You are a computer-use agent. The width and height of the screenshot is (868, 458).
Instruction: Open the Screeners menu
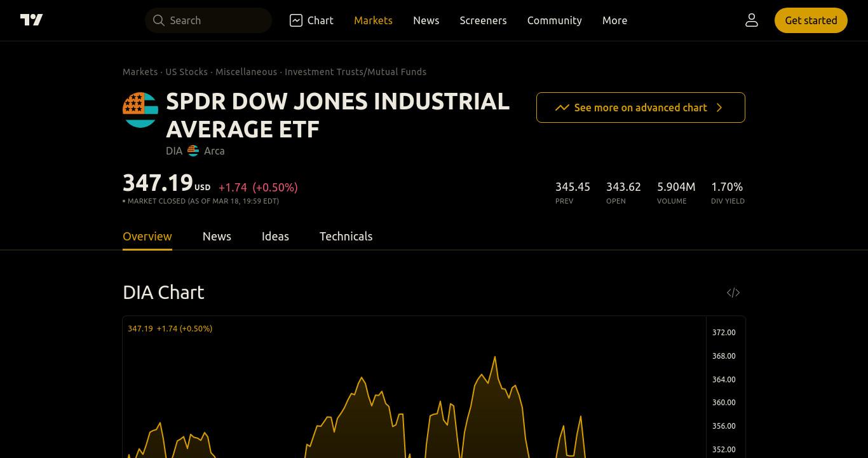pyautogui.click(x=483, y=20)
